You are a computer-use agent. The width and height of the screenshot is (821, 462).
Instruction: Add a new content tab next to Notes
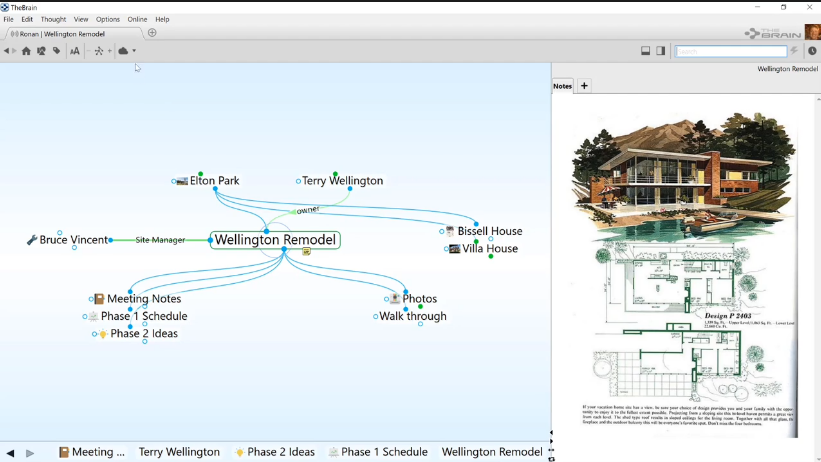pyautogui.click(x=584, y=86)
